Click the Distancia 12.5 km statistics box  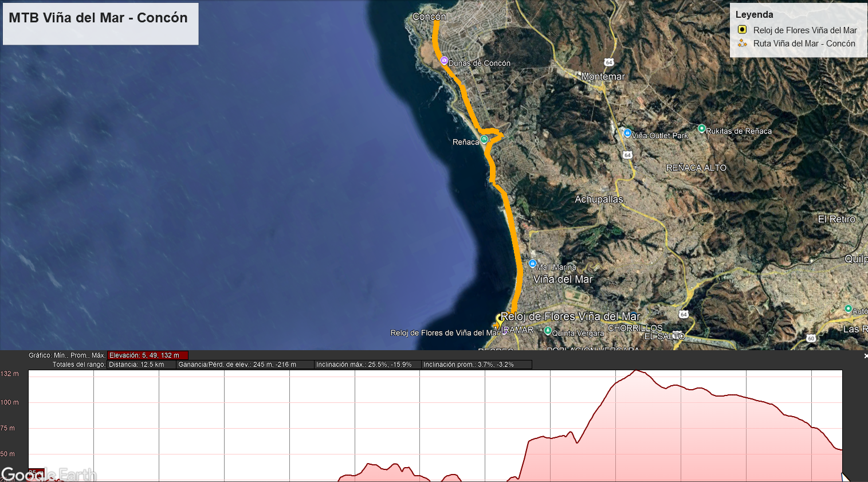pyautogui.click(x=141, y=365)
